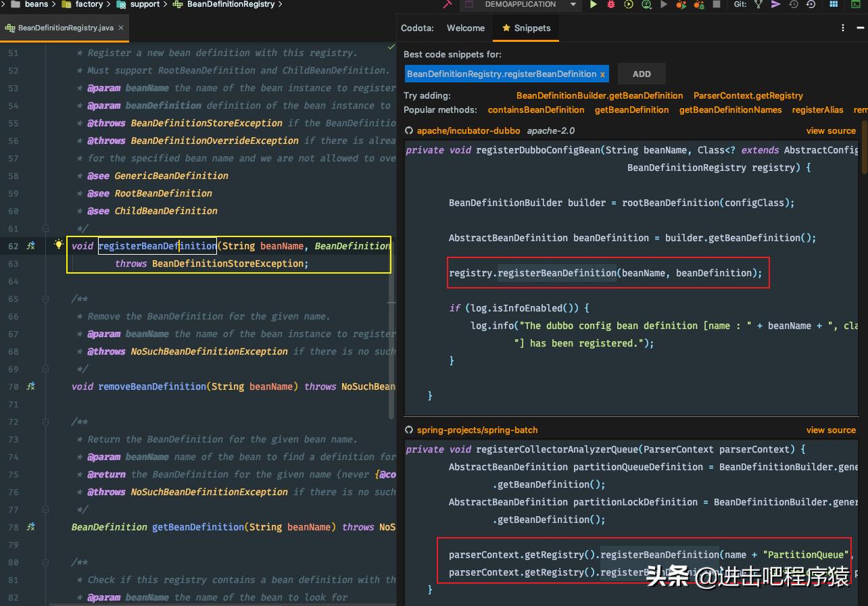Click the Build hammer icon

(x=448, y=5)
